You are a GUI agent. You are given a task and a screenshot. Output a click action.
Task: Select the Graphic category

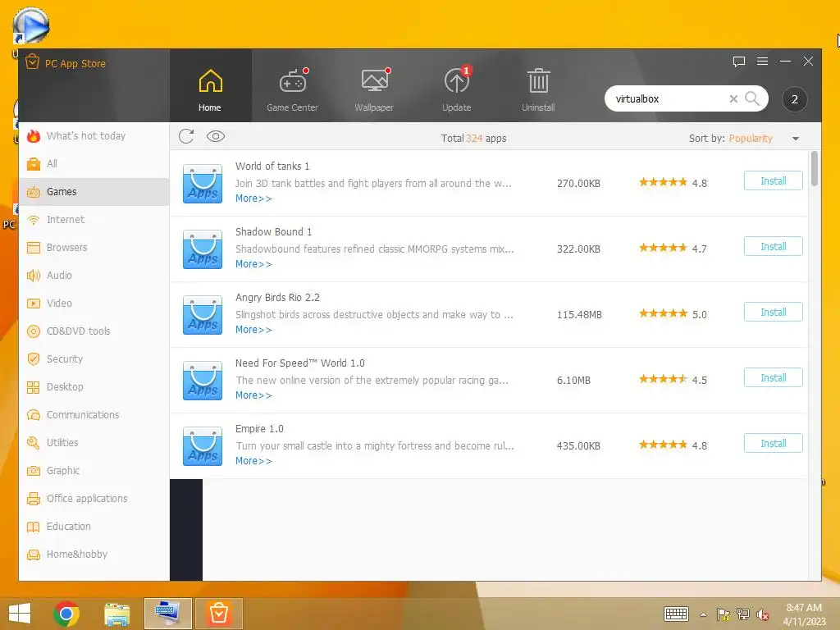click(x=94, y=470)
